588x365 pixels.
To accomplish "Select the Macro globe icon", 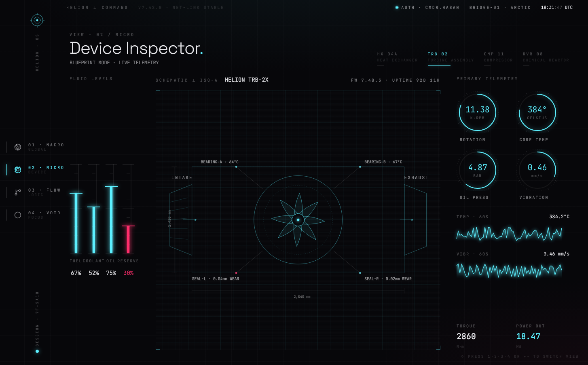I will [x=18, y=147].
